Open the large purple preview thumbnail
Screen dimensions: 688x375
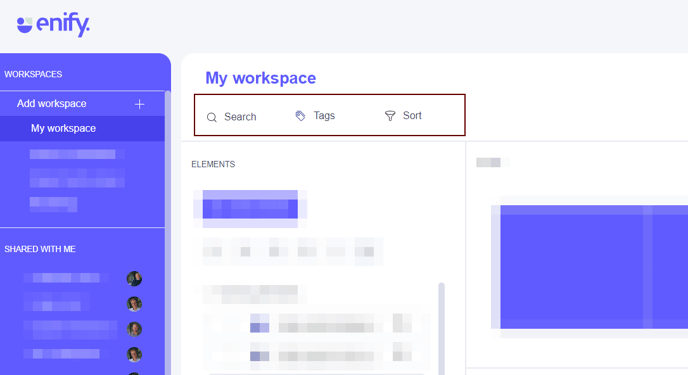594,267
